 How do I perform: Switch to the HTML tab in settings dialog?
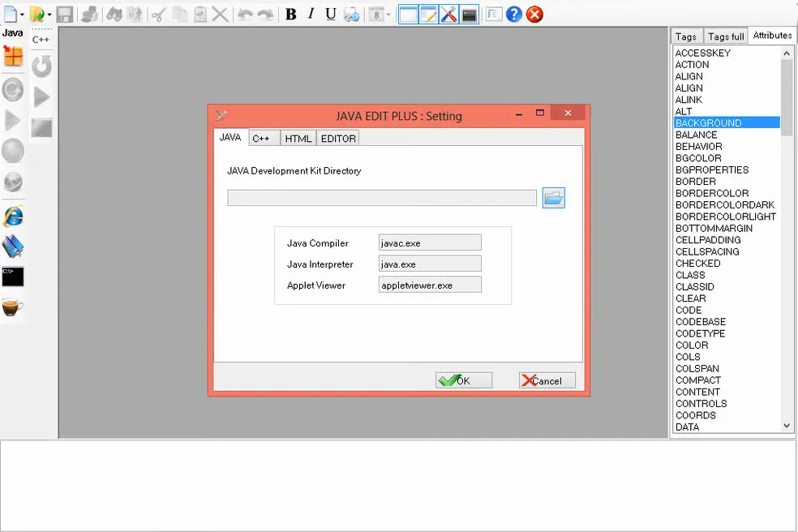click(298, 138)
